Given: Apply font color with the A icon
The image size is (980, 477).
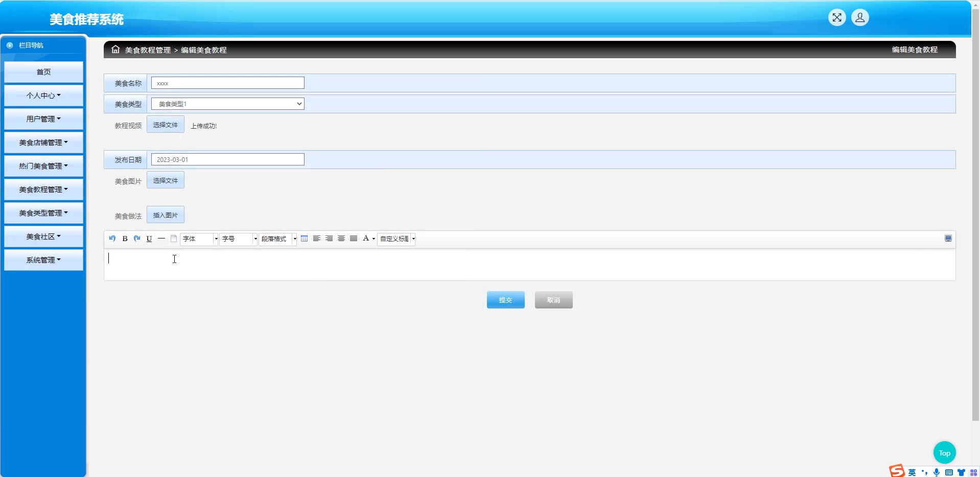Looking at the screenshot, I should pos(366,238).
